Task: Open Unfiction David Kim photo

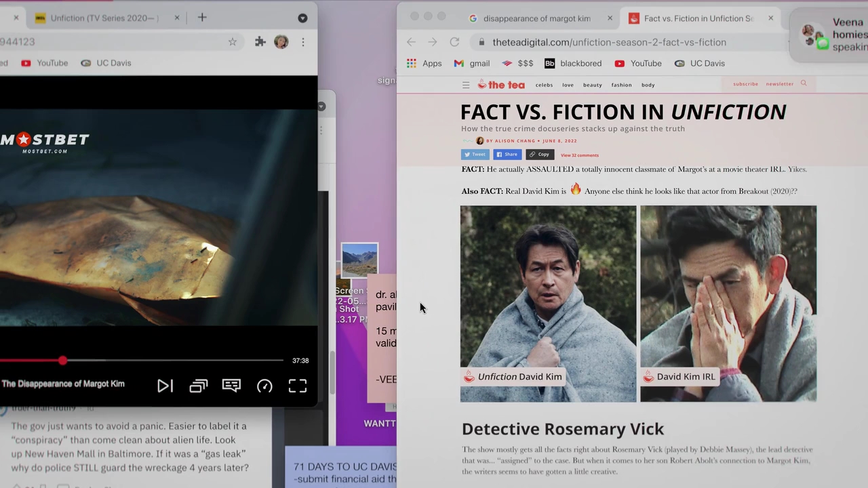Action: click(x=548, y=304)
